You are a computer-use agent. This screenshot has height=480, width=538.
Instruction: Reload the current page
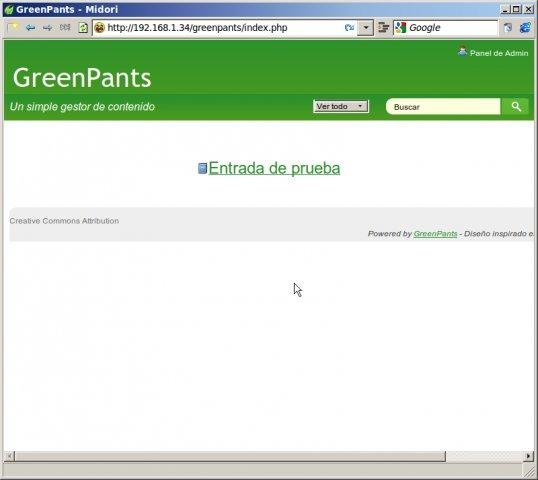click(83, 27)
